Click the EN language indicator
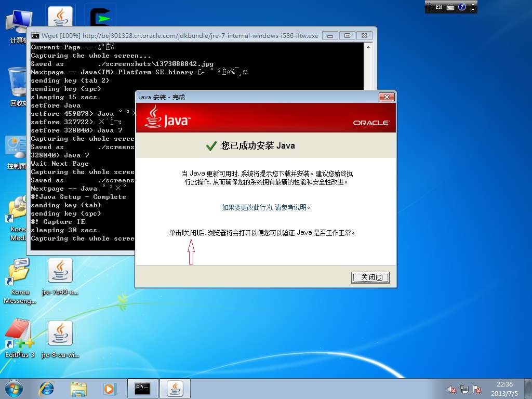The height and width of the screenshot is (399, 532). [439, 7]
